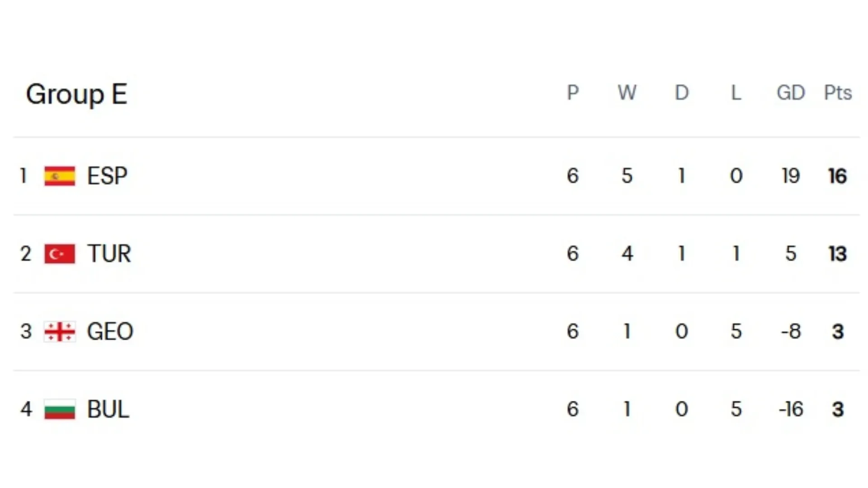
Task: Click the Georgia flag icon
Action: [60, 332]
